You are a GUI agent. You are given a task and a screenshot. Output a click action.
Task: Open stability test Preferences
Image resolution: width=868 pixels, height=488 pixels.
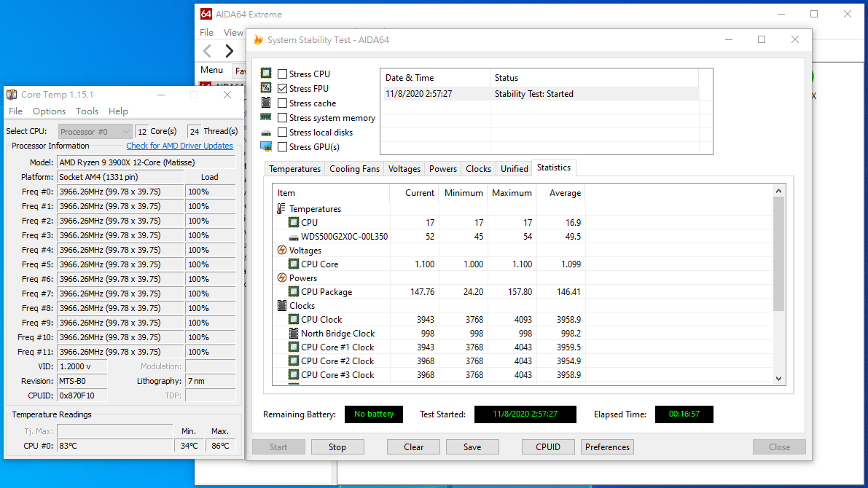point(607,447)
